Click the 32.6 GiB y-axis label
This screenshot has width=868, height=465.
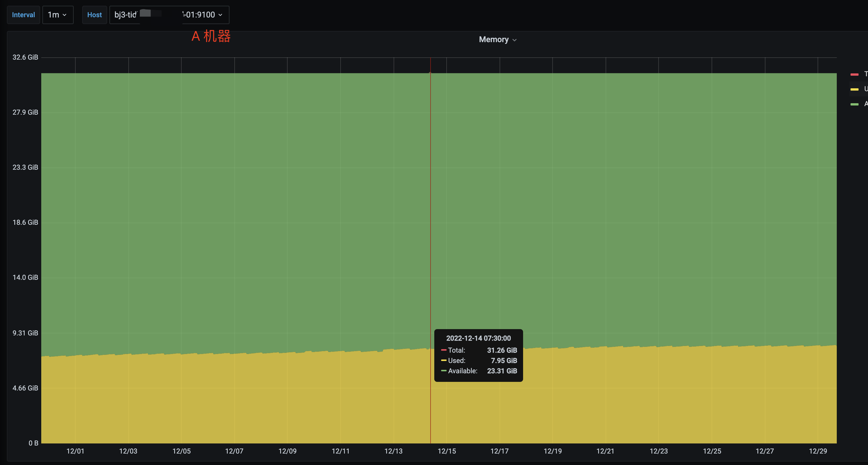25,57
